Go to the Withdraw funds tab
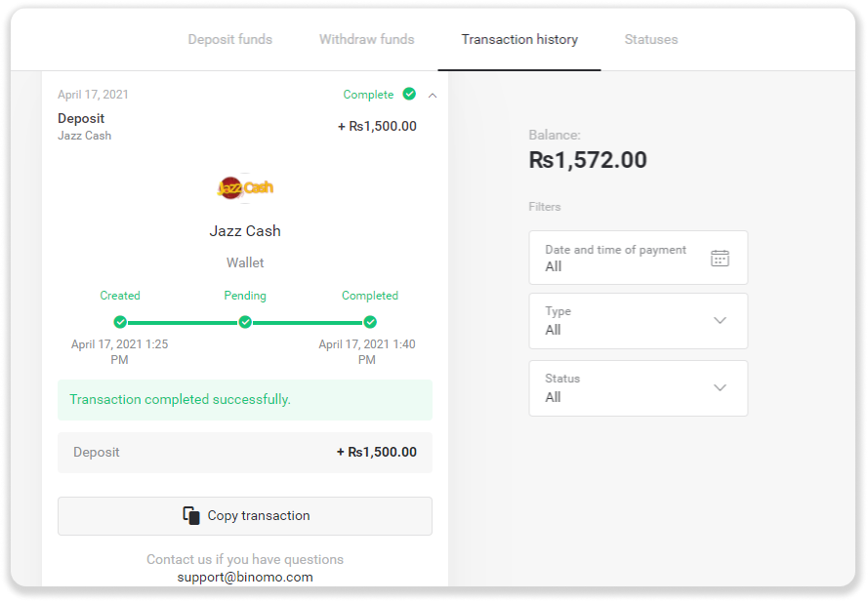Viewport: 868px width, 602px height. [367, 40]
